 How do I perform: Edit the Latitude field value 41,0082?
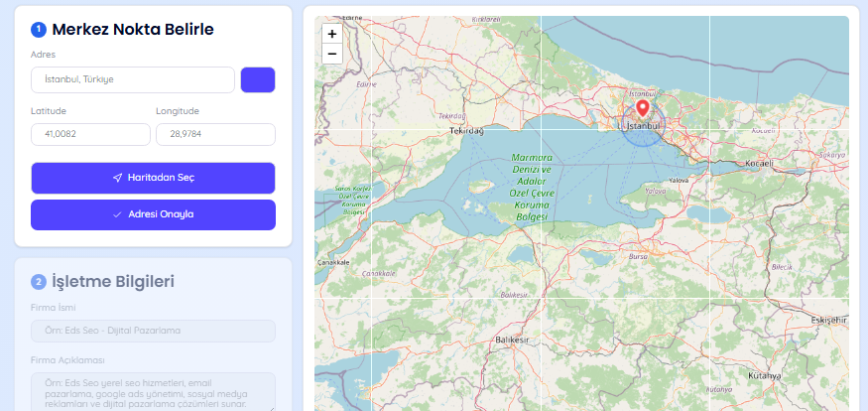90,135
